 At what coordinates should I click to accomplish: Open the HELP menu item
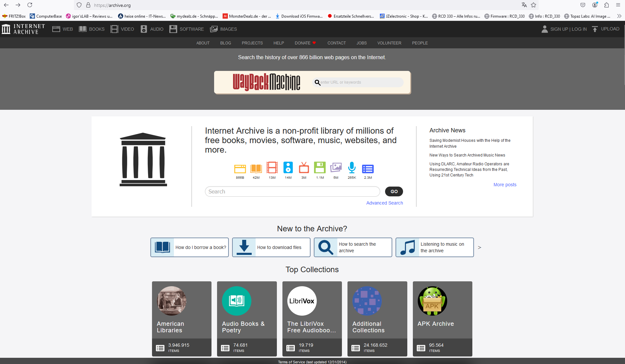279,43
